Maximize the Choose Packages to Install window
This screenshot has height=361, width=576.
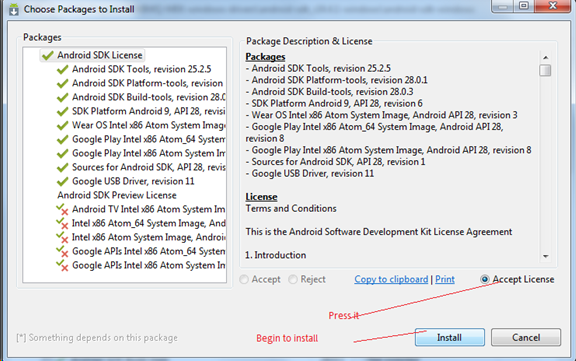(524, 6)
